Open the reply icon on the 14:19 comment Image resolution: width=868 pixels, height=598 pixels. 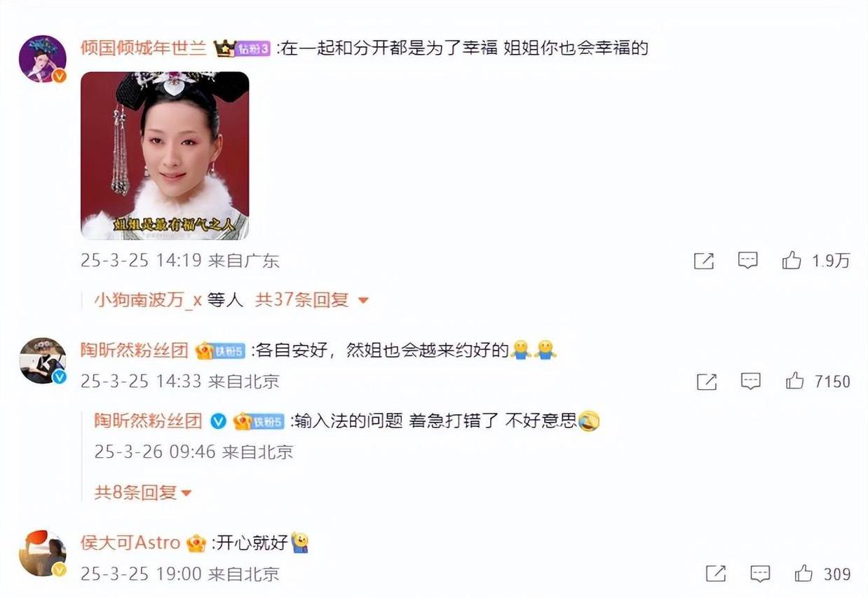tap(748, 261)
